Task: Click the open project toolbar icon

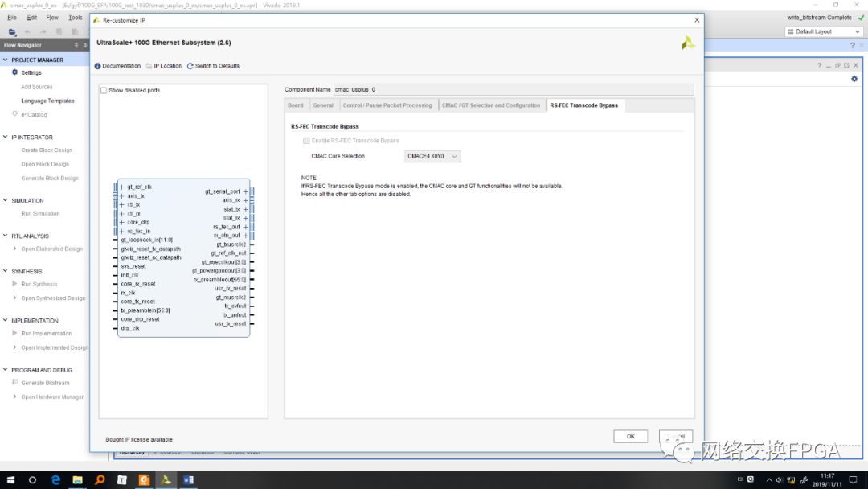Action: point(12,31)
